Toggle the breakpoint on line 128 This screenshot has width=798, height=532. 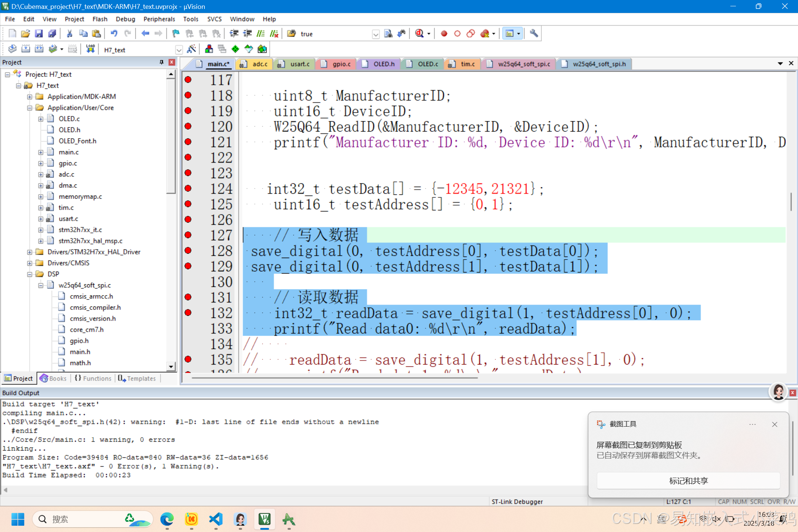[x=188, y=251]
